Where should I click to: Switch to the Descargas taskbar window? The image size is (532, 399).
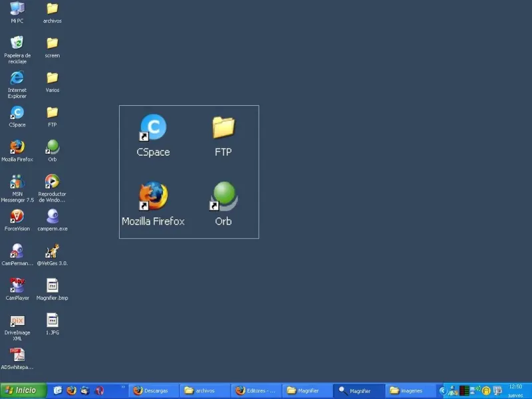[154, 391]
